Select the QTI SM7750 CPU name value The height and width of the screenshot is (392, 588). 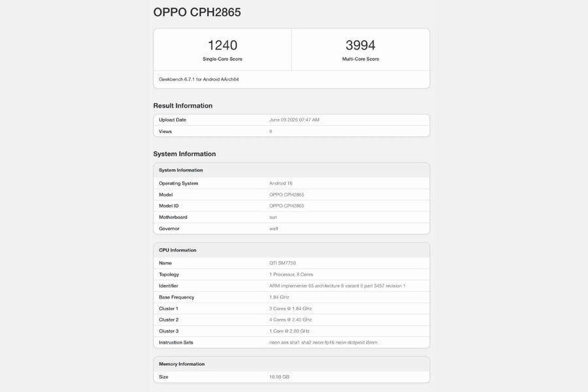(x=282, y=263)
